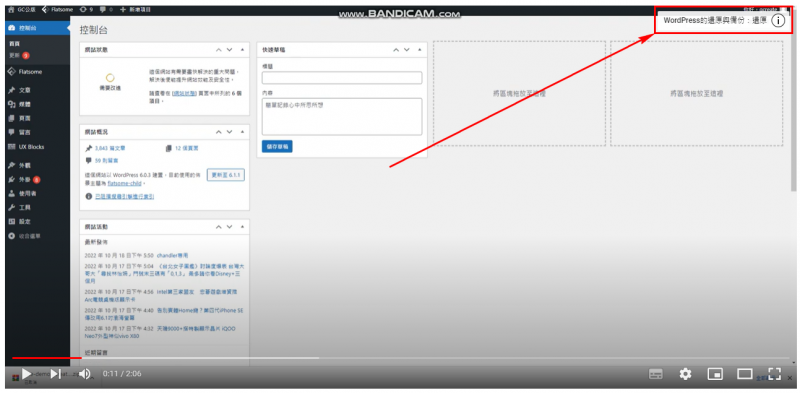Image resolution: width=800 pixels, height=393 pixels.
Task: Click the Flatsome admin bar item
Action: tap(58, 9)
